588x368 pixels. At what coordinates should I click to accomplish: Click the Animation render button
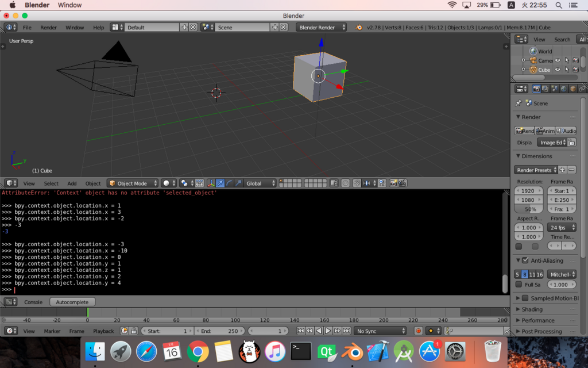(545, 131)
